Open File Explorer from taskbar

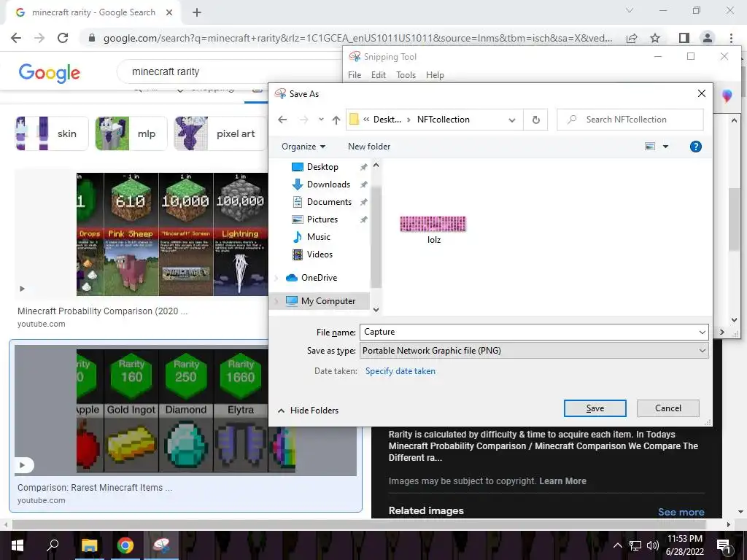[x=89, y=545]
